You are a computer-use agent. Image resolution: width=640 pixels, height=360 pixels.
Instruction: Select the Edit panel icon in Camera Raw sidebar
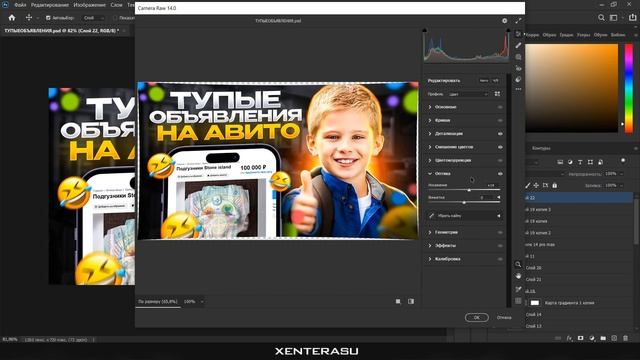click(x=518, y=34)
